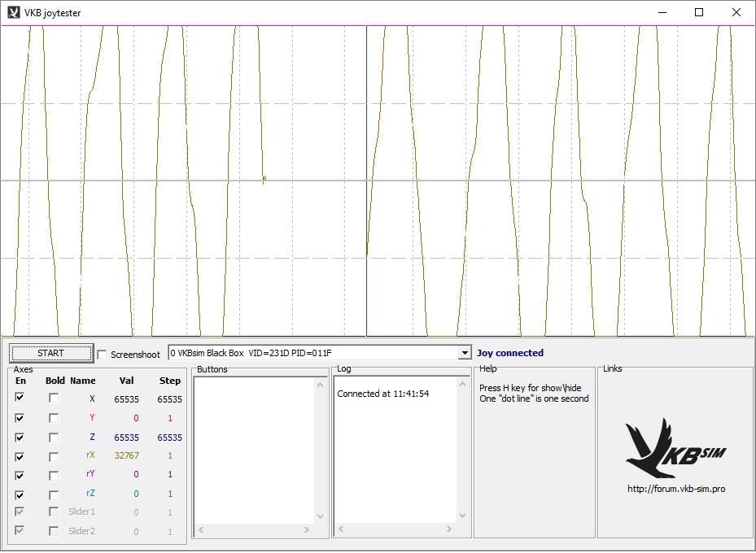Click the rX value 32767
This screenshot has width=756, height=553.
tap(127, 455)
